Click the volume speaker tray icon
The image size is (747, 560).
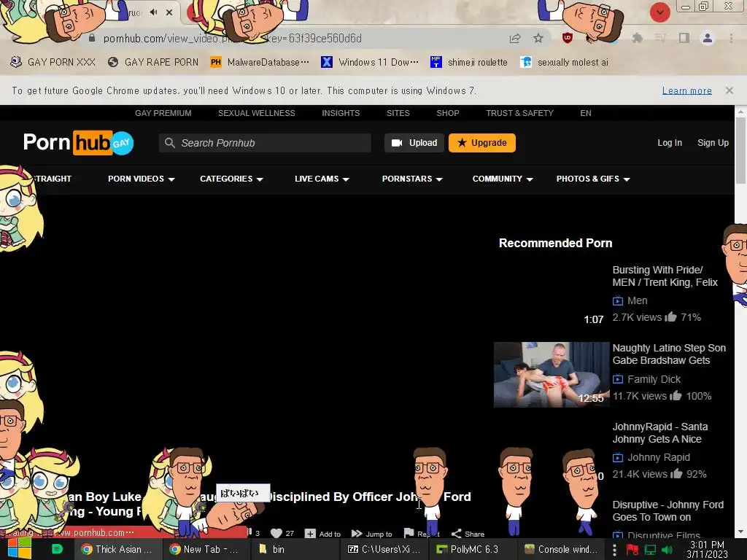pos(667,550)
